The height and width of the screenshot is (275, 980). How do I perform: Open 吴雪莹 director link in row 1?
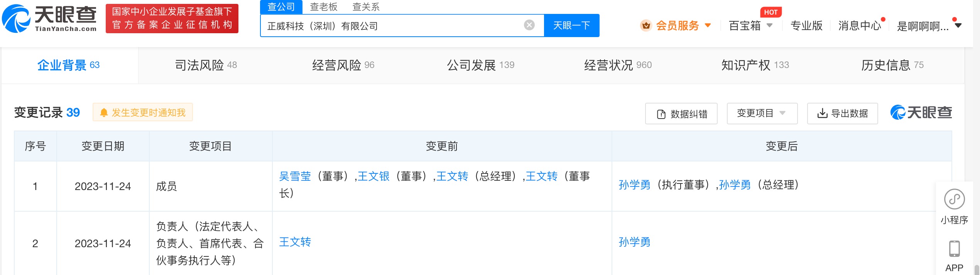[295, 177]
